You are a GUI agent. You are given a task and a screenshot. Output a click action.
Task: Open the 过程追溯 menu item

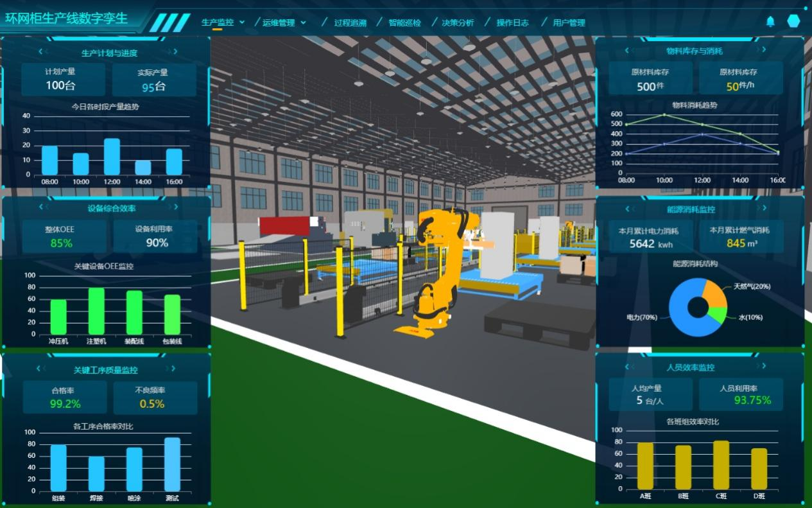coord(350,22)
